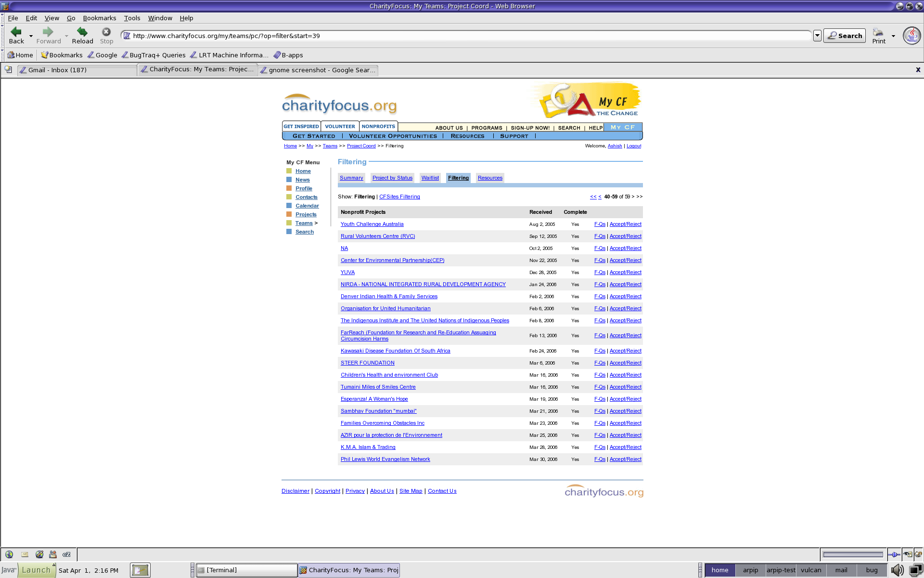This screenshot has height=578, width=924.
Task: Select the Project by Status tab
Action: [x=392, y=178]
